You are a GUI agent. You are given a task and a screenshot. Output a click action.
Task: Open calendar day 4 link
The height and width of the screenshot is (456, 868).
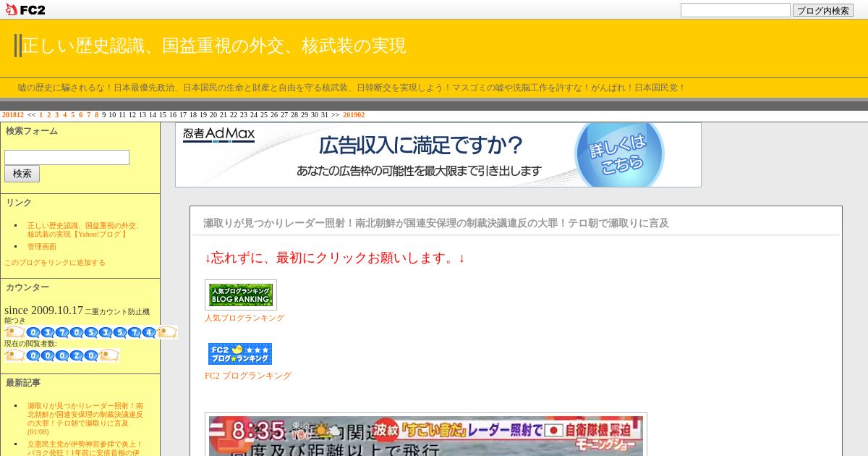(x=64, y=115)
